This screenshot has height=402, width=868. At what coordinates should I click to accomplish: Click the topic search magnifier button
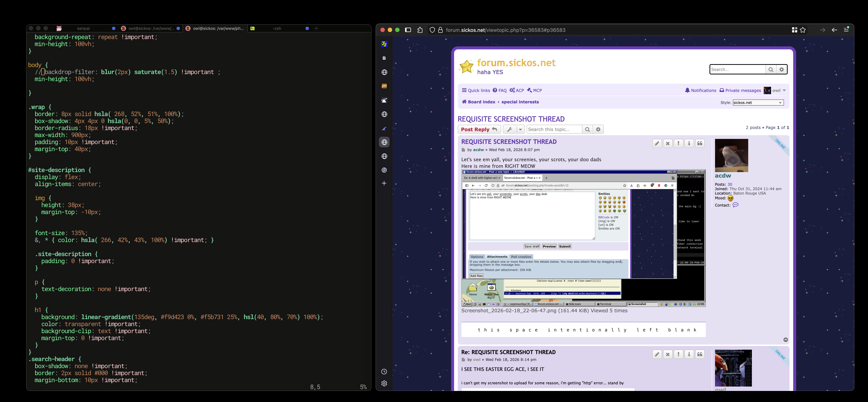pos(587,129)
